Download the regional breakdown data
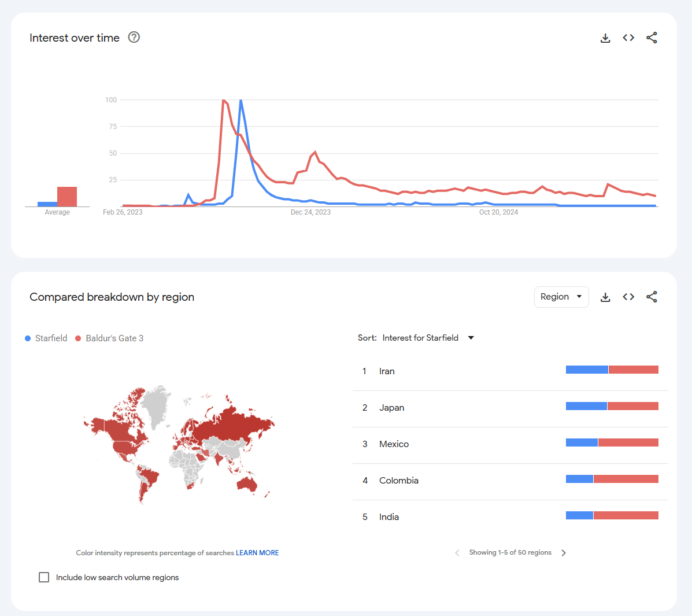 (x=605, y=297)
